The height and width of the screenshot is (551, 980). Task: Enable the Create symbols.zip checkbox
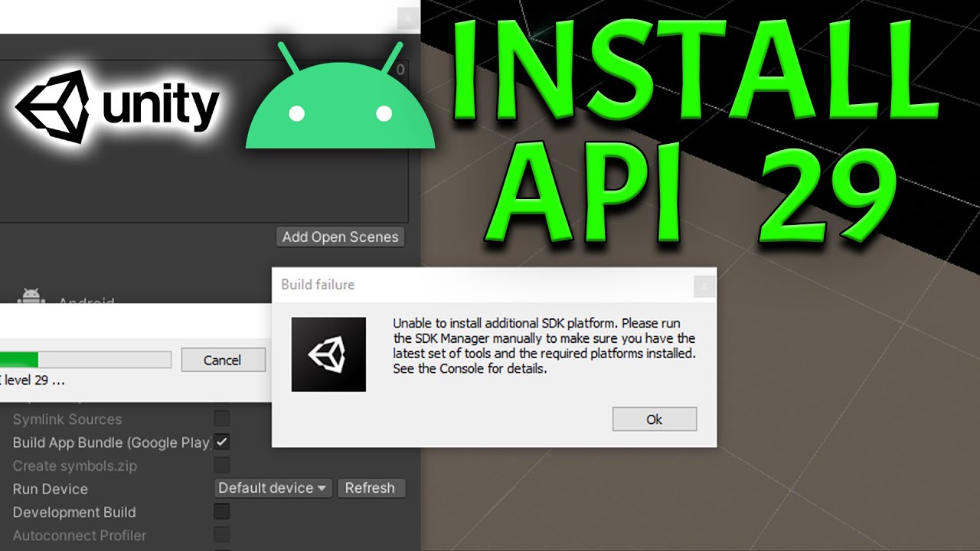click(222, 465)
